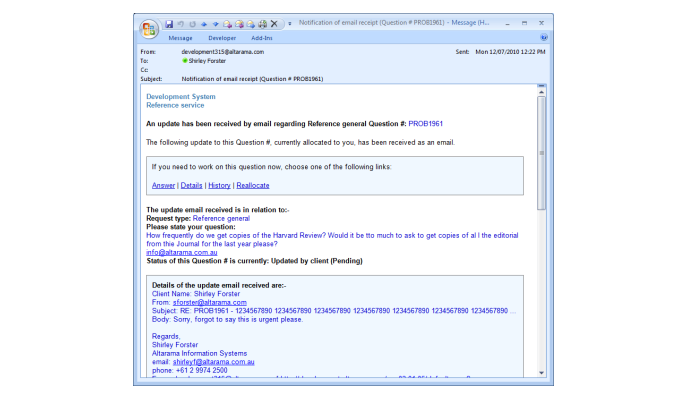This screenshot has width=689, height=402.
Task: Click the Undo arrow icon
Action: (x=181, y=24)
